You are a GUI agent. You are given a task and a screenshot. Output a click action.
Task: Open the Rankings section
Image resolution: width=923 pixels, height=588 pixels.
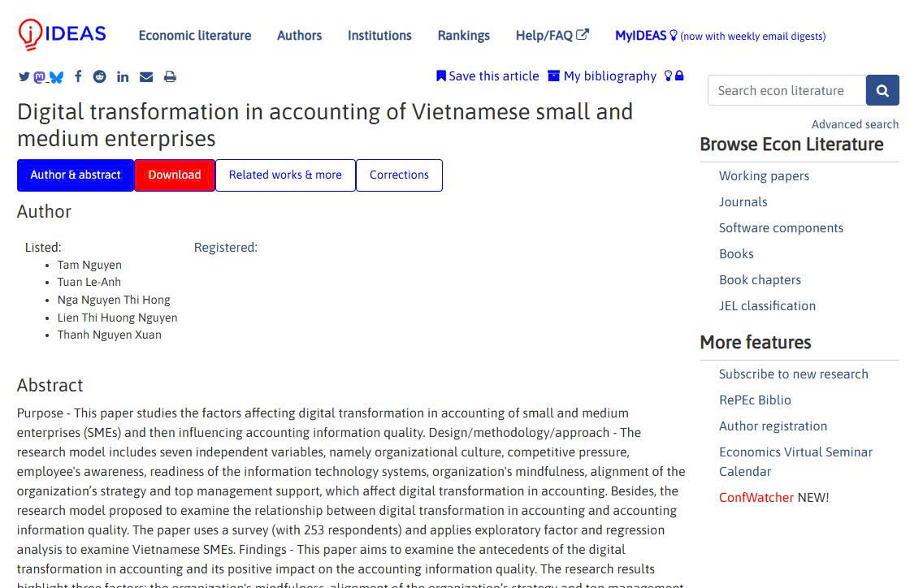pyautogui.click(x=463, y=36)
